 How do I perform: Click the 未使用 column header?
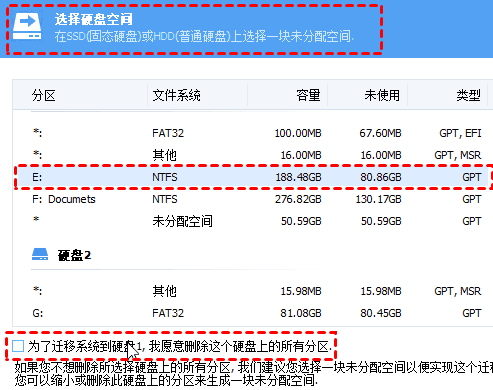point(382,95)
